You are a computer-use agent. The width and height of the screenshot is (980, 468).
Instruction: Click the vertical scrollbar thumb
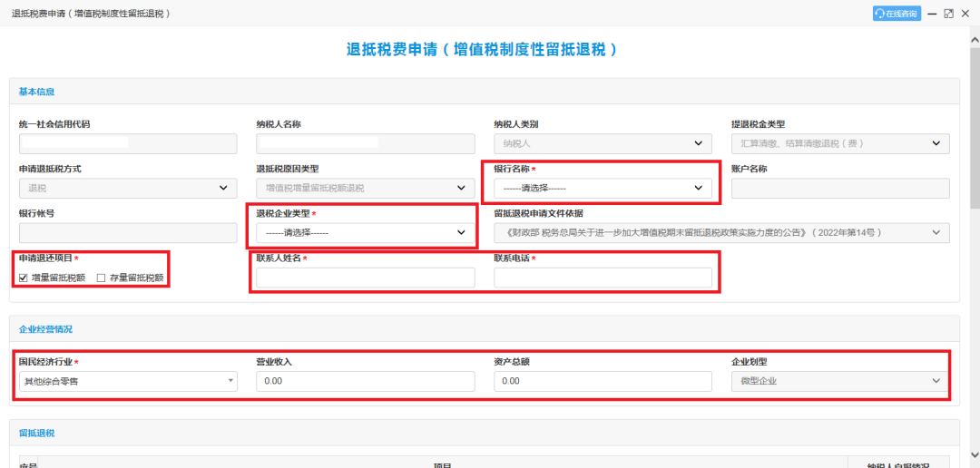tap(975, 126)
